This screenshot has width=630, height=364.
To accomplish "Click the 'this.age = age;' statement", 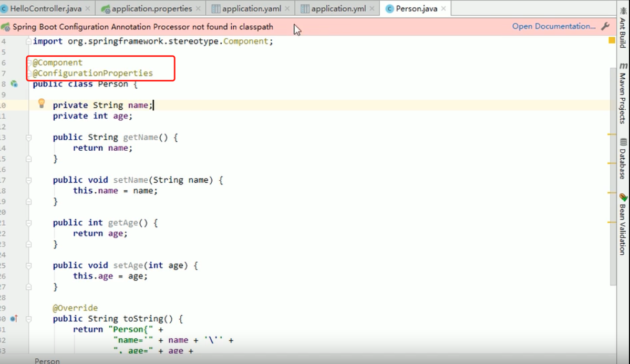I will pyautogui.click(x=110, y=276).
